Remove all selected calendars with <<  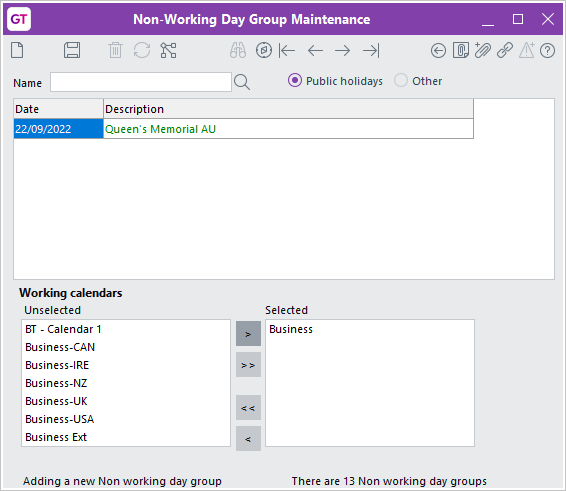point(248,408)
